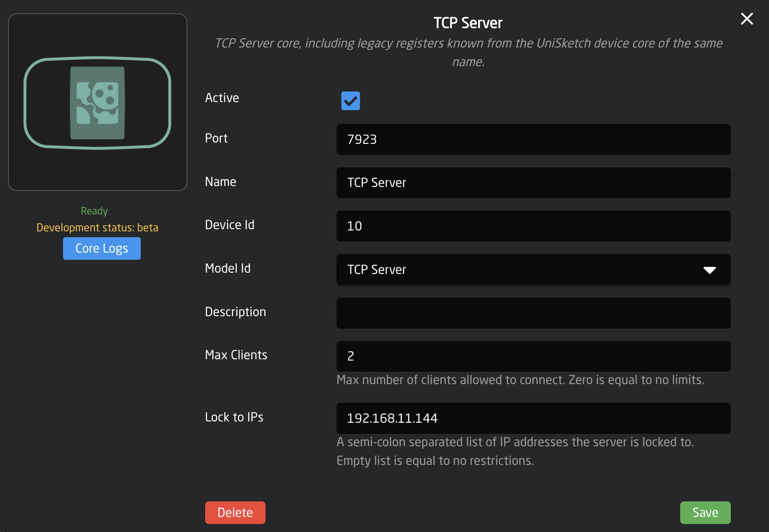Click the Ready status text
This screenshot has width=769, height=532.
[94, 211]
